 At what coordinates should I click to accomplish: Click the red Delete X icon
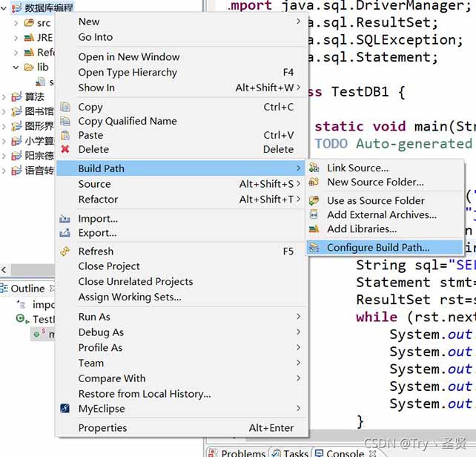pyautogui.click(x=65, y=149)
